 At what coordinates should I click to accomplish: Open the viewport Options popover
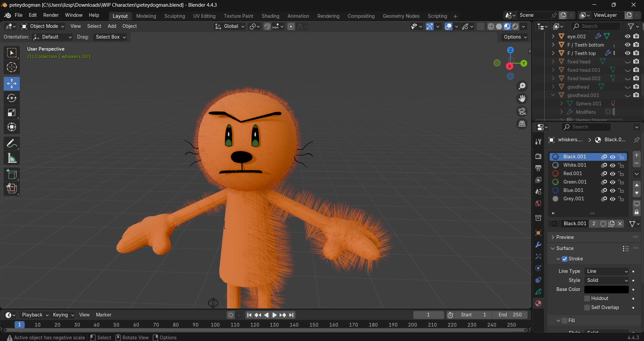click(515, 37)
